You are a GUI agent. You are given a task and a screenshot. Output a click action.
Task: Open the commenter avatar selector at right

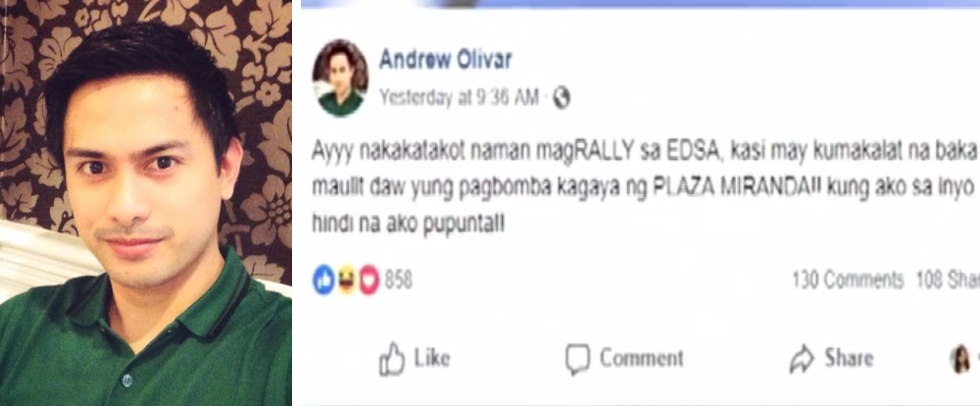[962, 359]
